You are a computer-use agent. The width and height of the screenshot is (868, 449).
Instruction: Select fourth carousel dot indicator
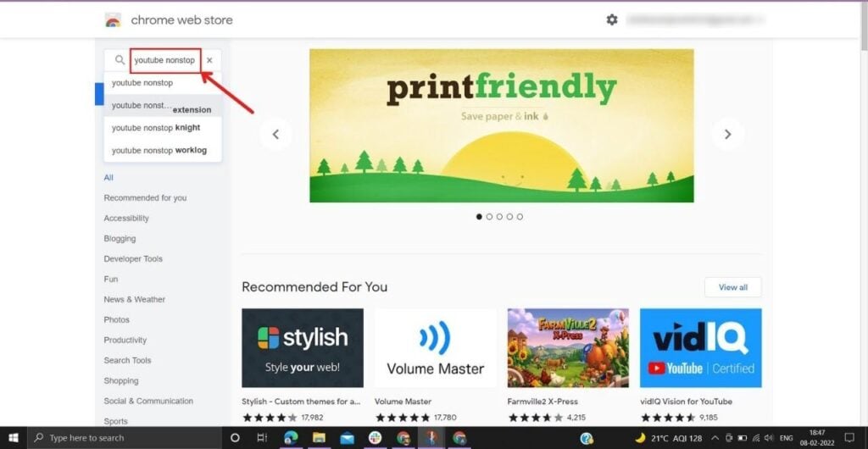(x=509, y=217)
